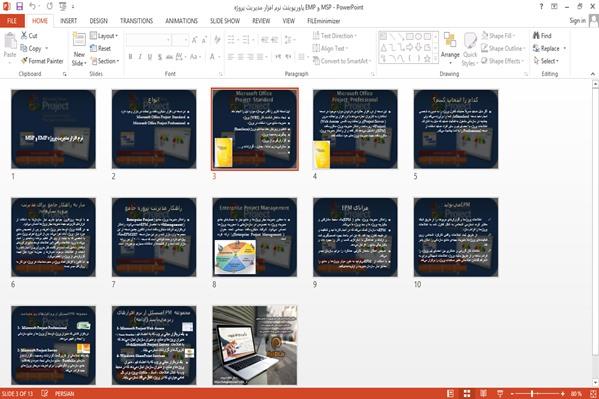Open the Section dropdown
The height and width of the screenshot is (399, 599).
tap(105, 61)
